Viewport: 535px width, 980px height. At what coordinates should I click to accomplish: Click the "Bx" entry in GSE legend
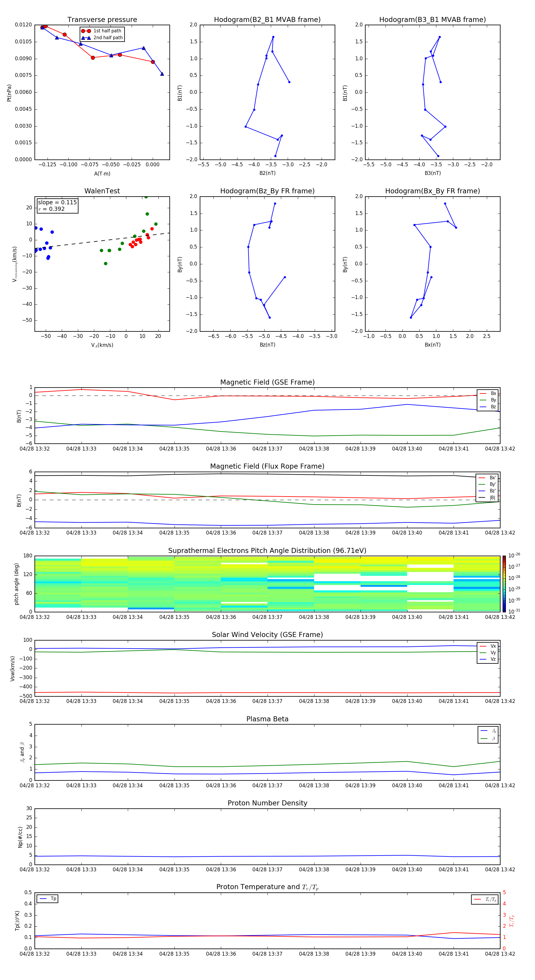coord(488,393)
